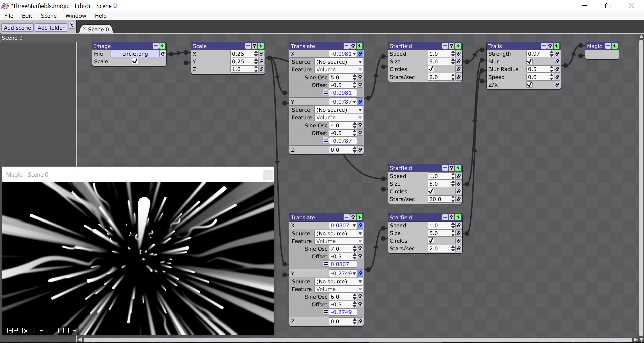Click the Magic preview image
This screenshot has width=644, height=343.
coord(138,258)
